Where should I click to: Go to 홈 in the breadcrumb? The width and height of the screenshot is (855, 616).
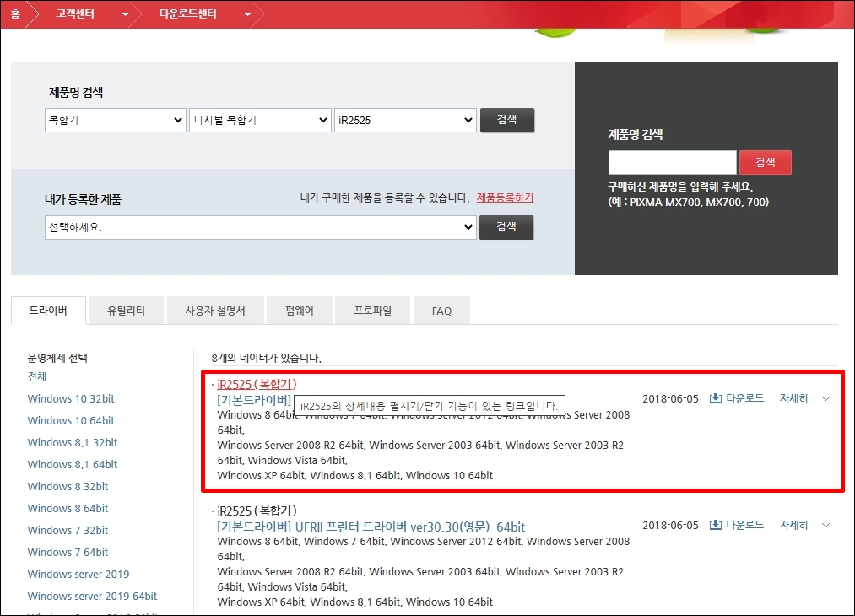15,14
